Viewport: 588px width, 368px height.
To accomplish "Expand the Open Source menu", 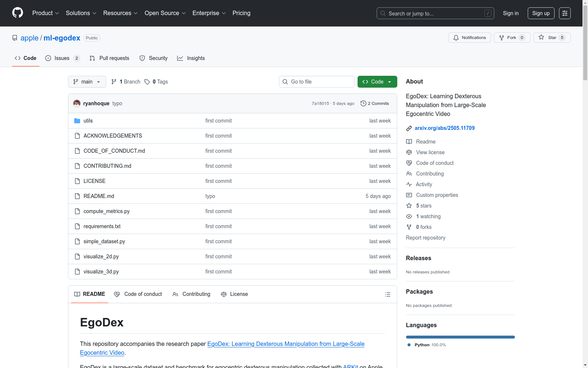I will tap(165, 13).
